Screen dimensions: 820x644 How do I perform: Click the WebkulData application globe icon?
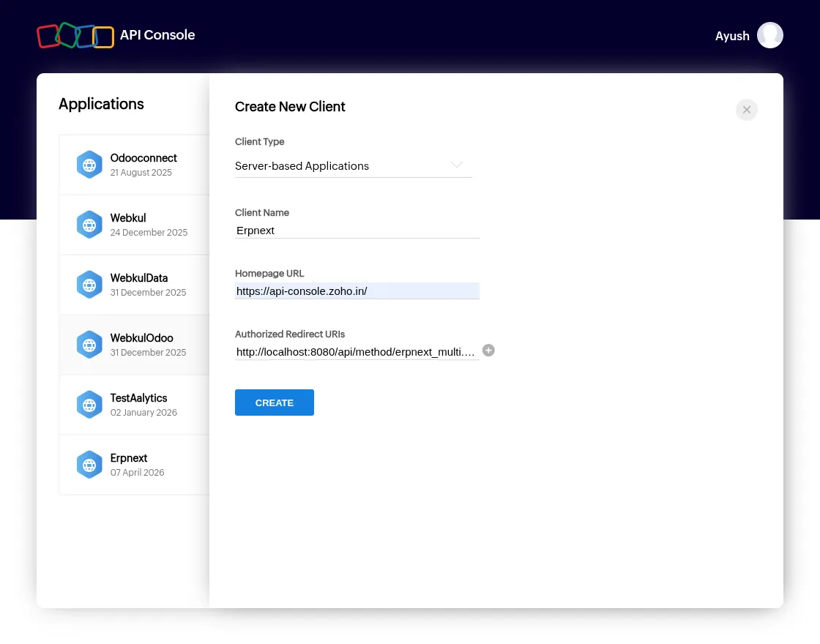click(x=89, y=285)
